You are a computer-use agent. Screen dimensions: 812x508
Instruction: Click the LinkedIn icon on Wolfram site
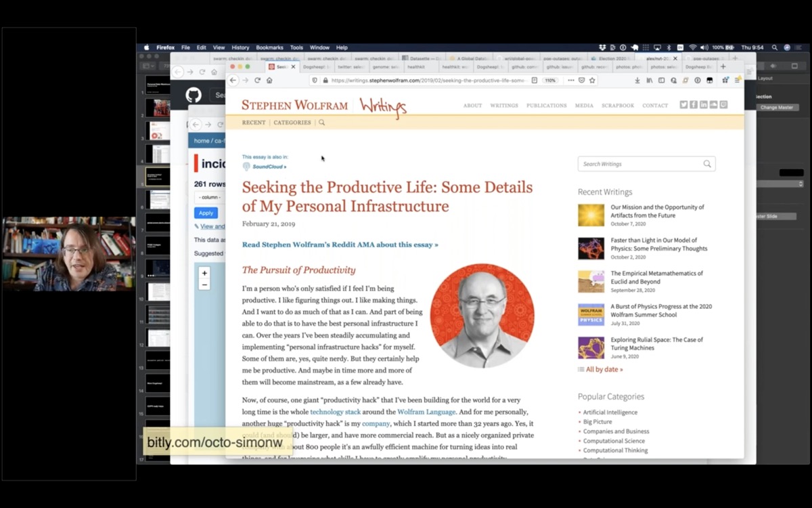704,105
